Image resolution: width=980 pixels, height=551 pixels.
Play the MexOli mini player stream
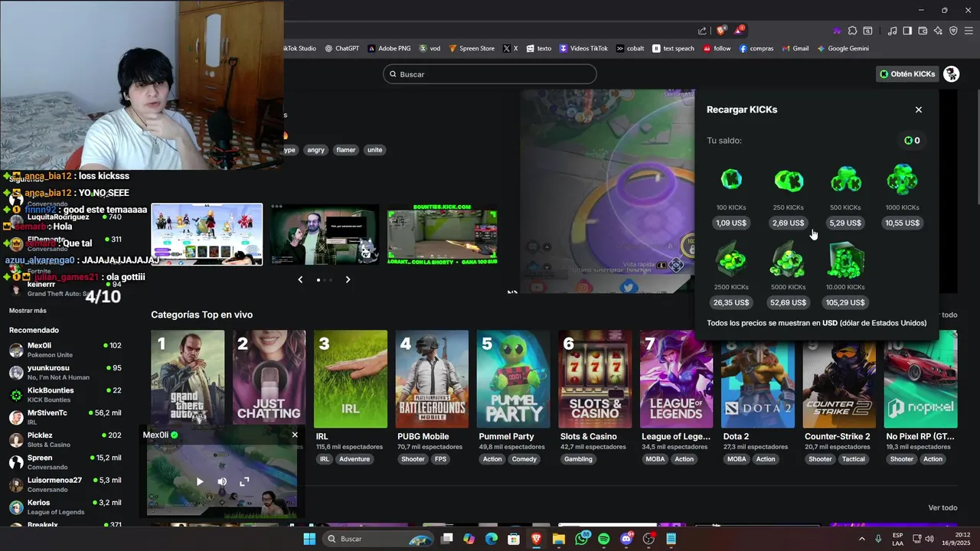tap(200, 481)
